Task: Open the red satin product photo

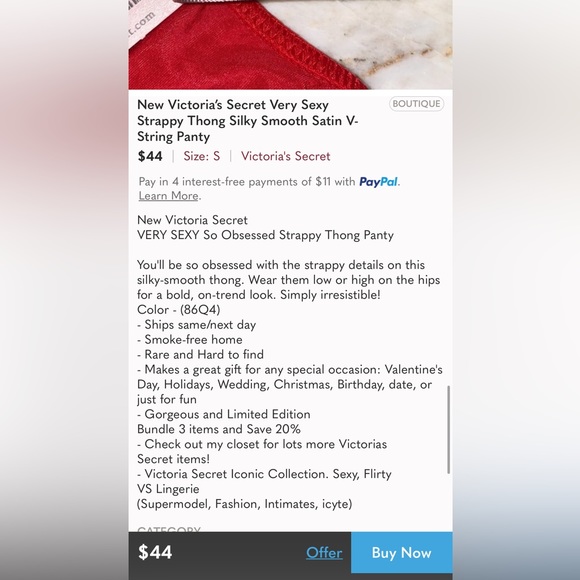Action: (290, 44)
